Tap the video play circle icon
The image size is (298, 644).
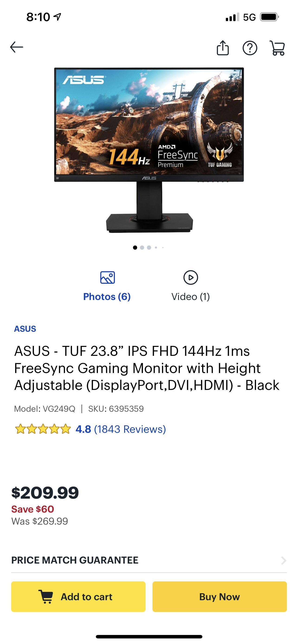191,277
